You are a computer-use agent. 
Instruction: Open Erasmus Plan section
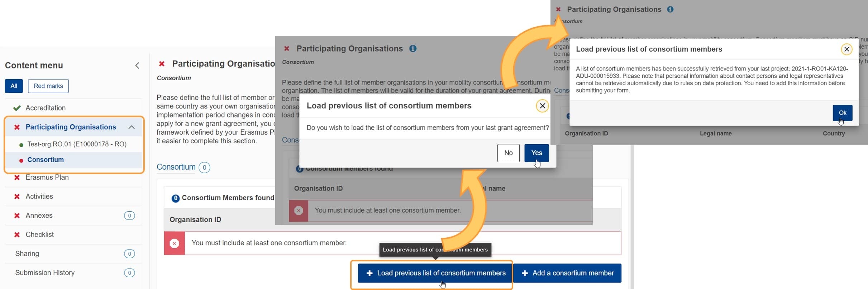pyautogui.click(x=47, y=177)
